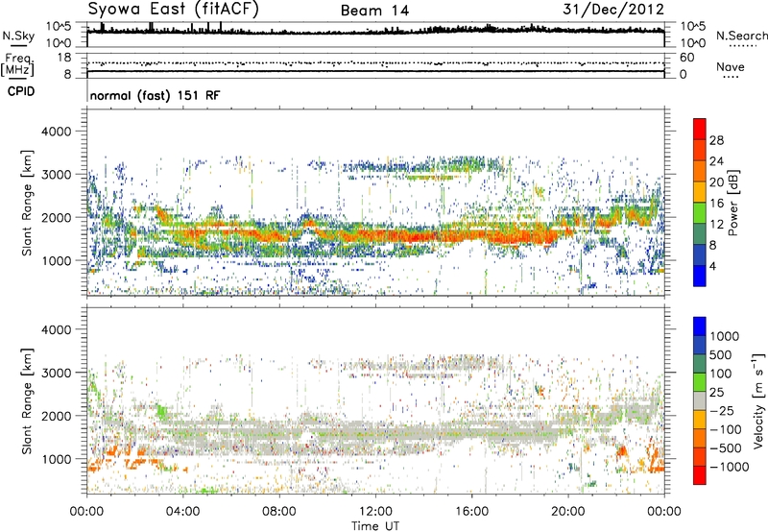Pick the bright blue bottom power colorbar segment
Viewport: 768px width, 532px height.
coord(700,276)
